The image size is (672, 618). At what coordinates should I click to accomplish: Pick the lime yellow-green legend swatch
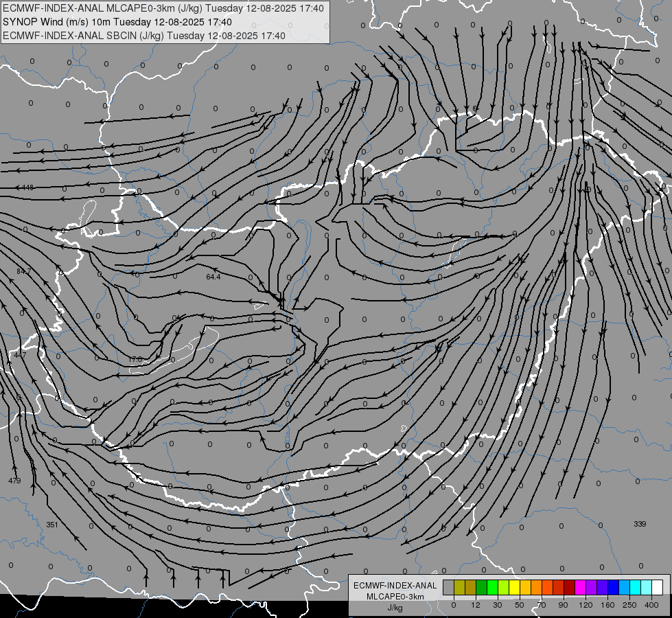[504, 587]
